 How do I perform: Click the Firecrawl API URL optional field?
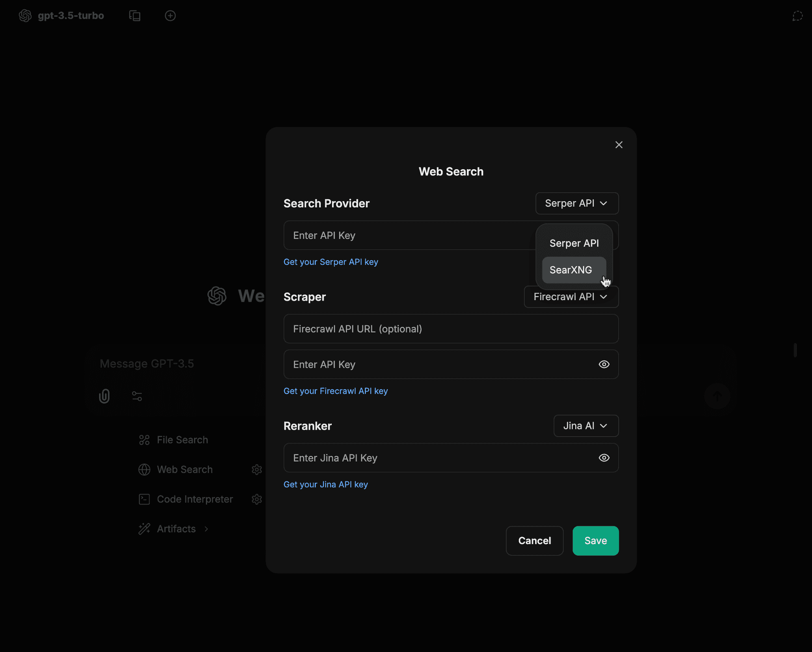[451, 329]
